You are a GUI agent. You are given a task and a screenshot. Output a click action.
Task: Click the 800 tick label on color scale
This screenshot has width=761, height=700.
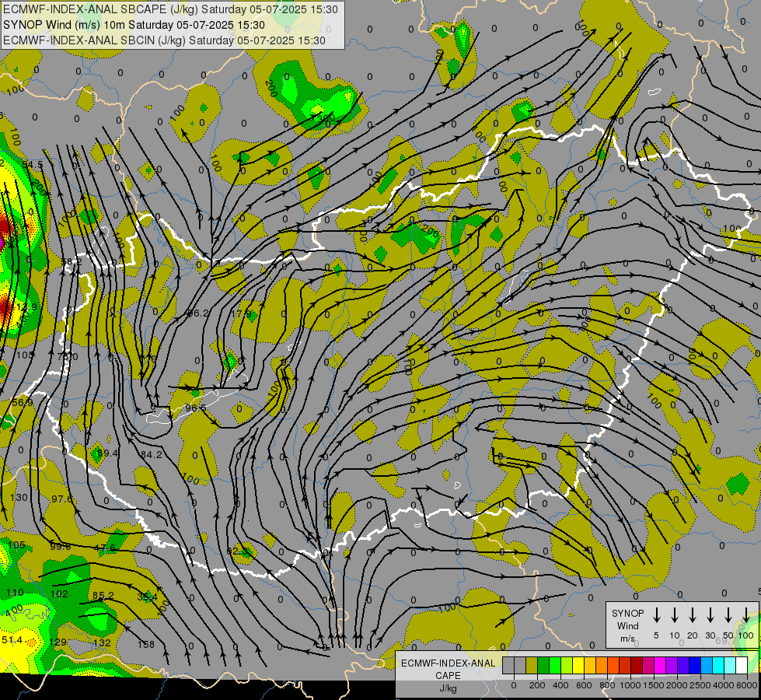[x=607, y=685]
